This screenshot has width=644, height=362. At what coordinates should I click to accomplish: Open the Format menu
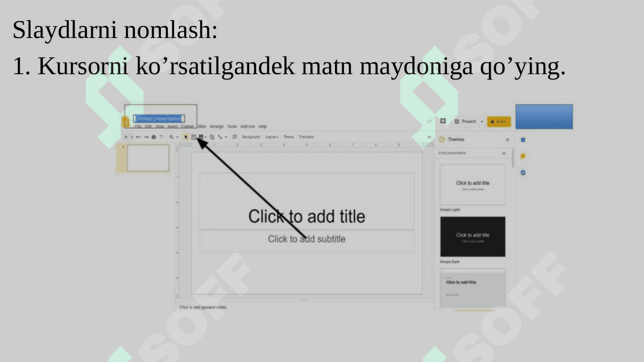[x=187, y=126]
